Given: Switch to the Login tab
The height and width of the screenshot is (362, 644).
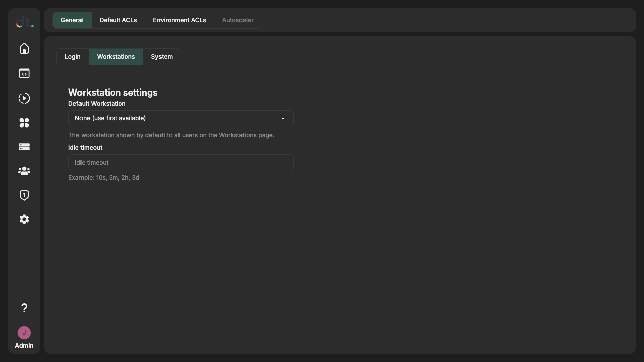Looking at the screenshot, I should click(72, 57).
